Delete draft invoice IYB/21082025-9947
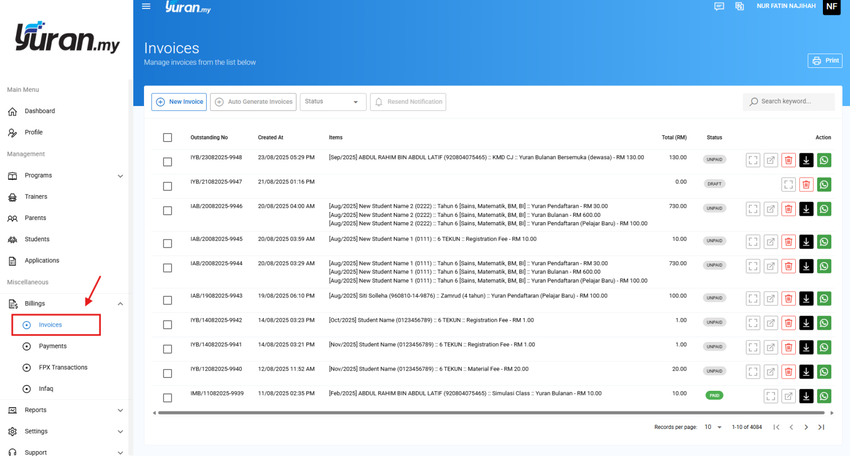This screenshot has height=456, width=850. (806, 184)
